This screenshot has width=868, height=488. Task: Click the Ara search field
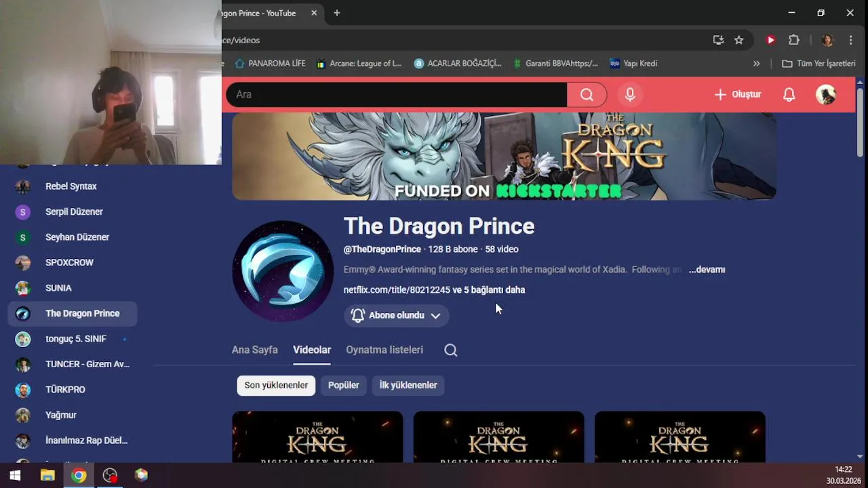point(397,95)
